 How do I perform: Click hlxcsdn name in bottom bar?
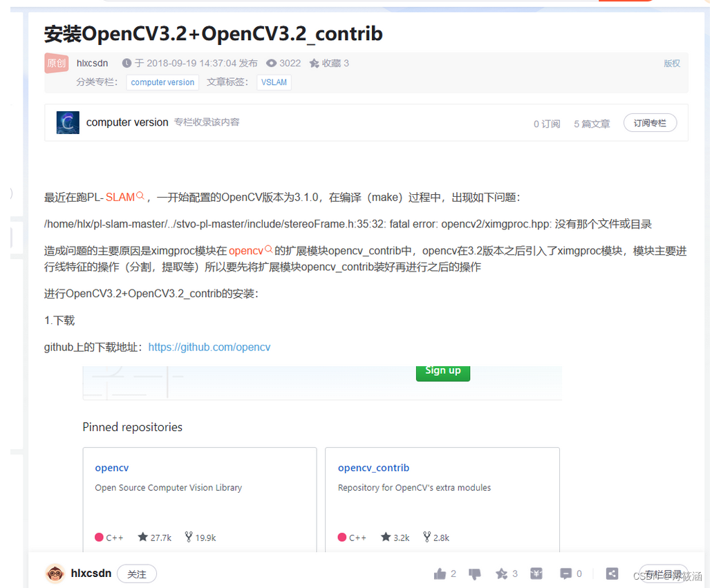pyautogui.click(x=91, y=573)
